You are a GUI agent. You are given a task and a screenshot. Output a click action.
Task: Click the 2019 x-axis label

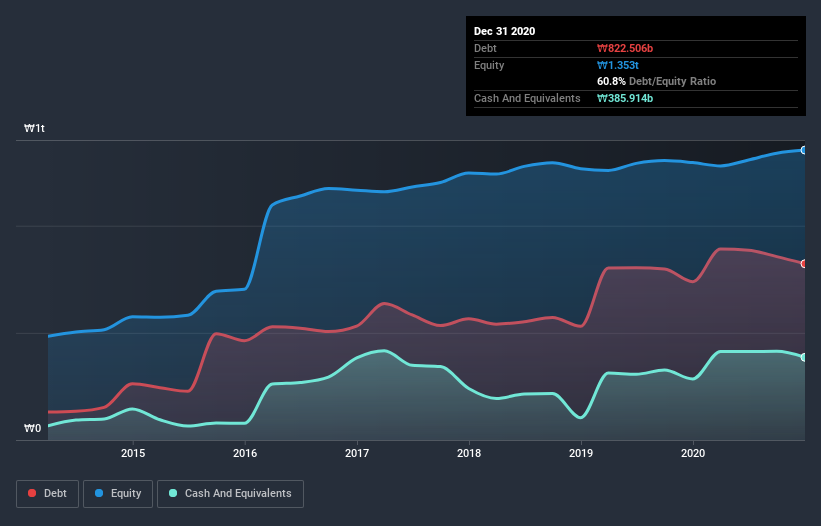coord(581,453)
